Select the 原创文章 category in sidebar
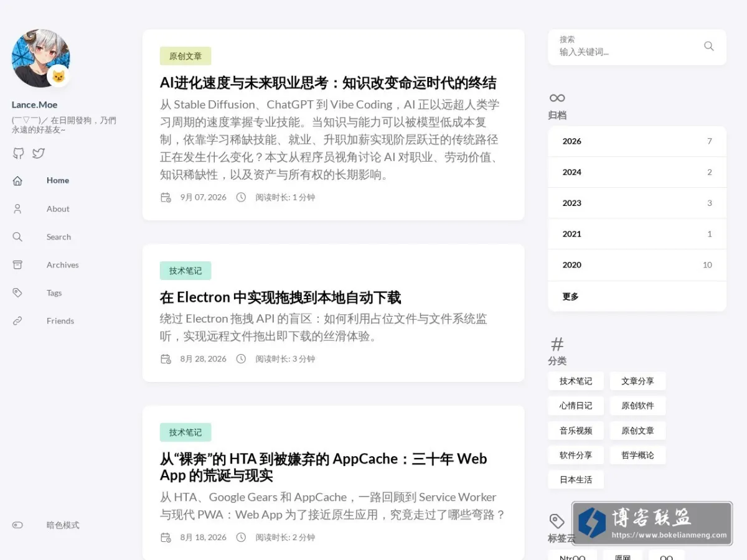This screenshot has width=747, height=560. [x=637, y=431]
